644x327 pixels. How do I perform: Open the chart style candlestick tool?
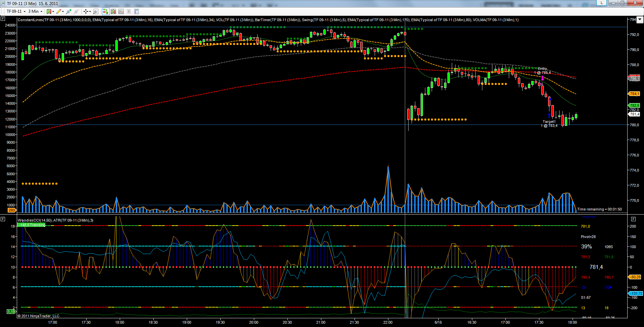[x=49, y=11]
